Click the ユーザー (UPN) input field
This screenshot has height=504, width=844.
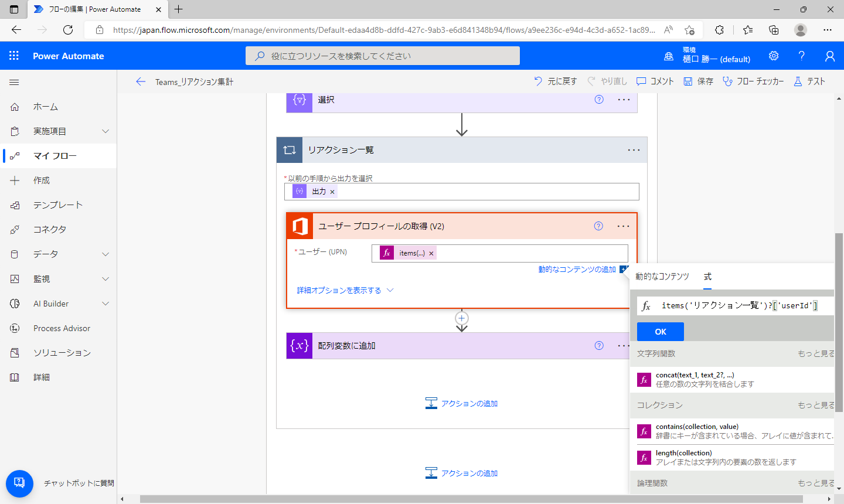pos(500,253)
